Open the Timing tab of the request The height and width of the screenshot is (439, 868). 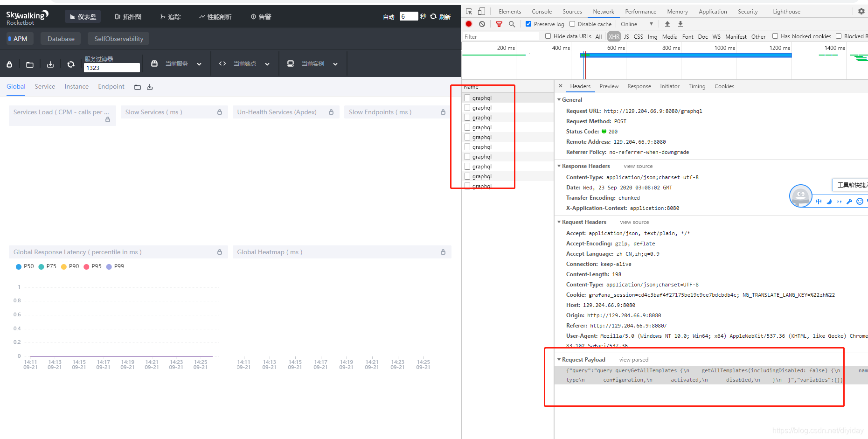pos(697,86)
